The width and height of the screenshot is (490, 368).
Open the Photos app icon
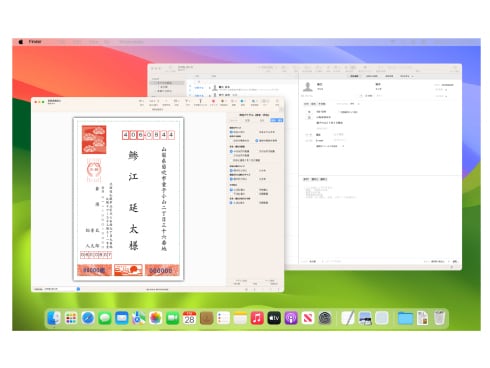(x=156, y=318)
